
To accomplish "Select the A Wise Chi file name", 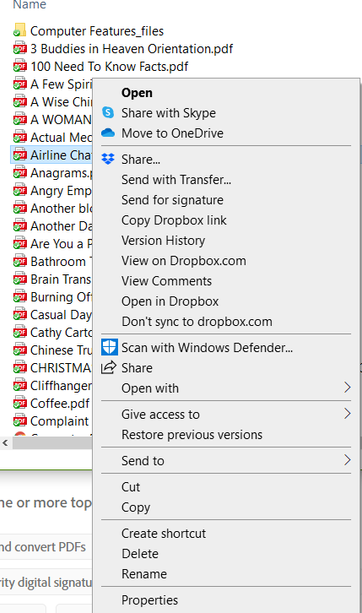I will (61, 102).
